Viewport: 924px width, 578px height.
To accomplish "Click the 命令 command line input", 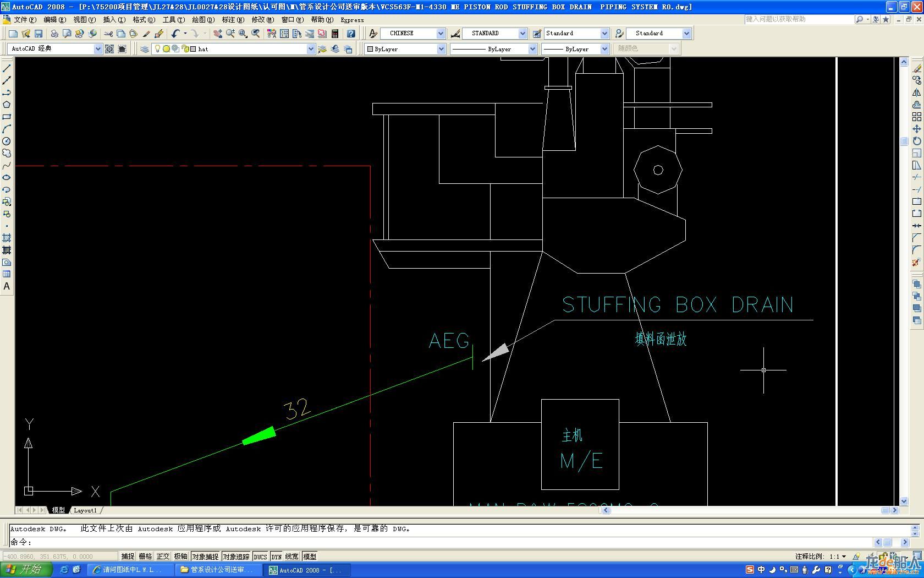I will [x=440, y=542].
